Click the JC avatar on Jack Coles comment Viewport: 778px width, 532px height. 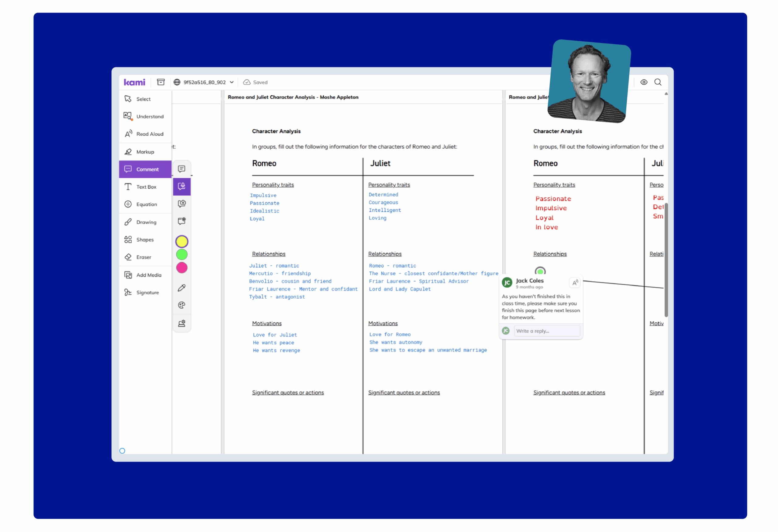(x=507, y=283)
